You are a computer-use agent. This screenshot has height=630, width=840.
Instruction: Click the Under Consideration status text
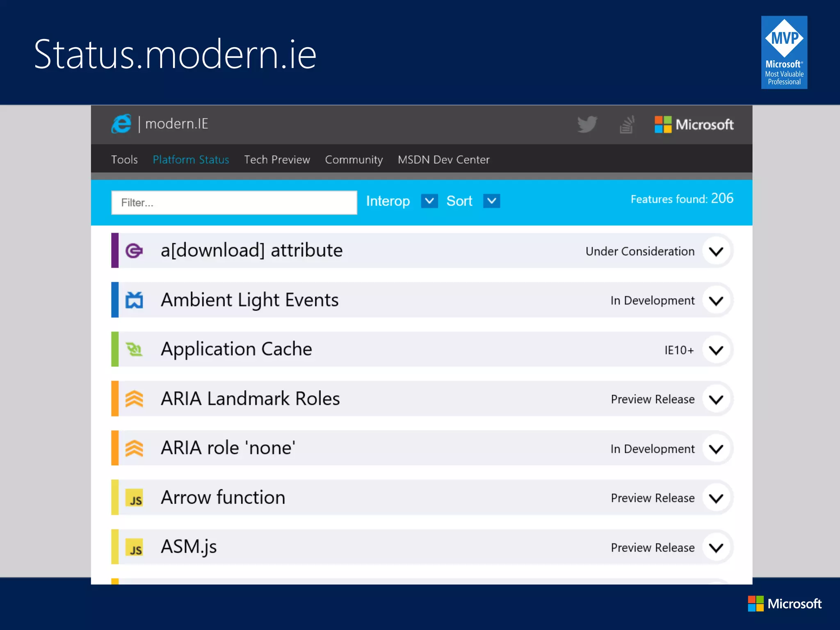point(640,251)
